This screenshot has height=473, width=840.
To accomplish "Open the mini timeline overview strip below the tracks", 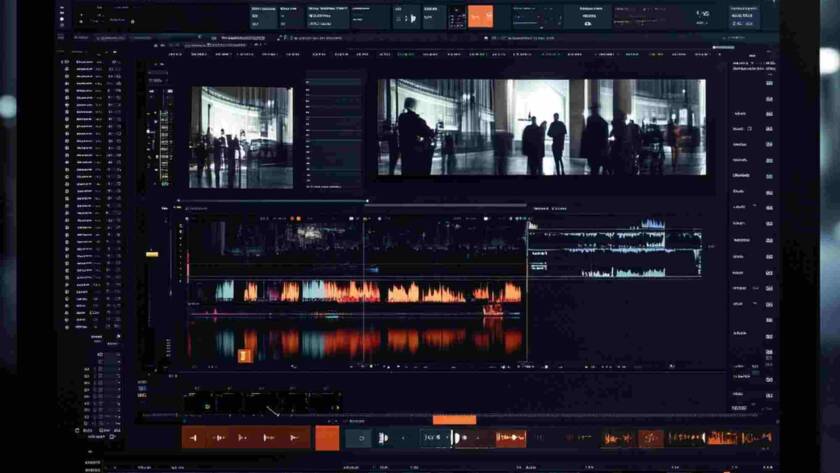I will coord(262,403).
